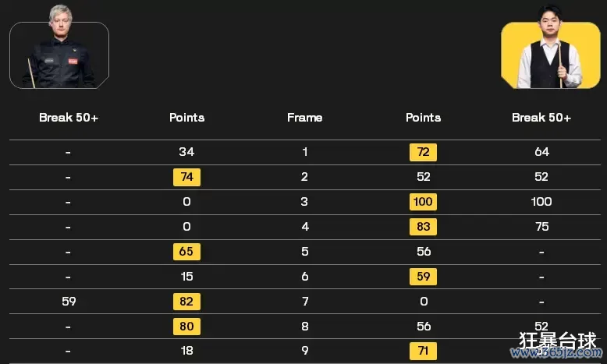The image size is (607, 364).
Task: Click the left player's photo
Action: pyautogui.click(x=59, y=55)
